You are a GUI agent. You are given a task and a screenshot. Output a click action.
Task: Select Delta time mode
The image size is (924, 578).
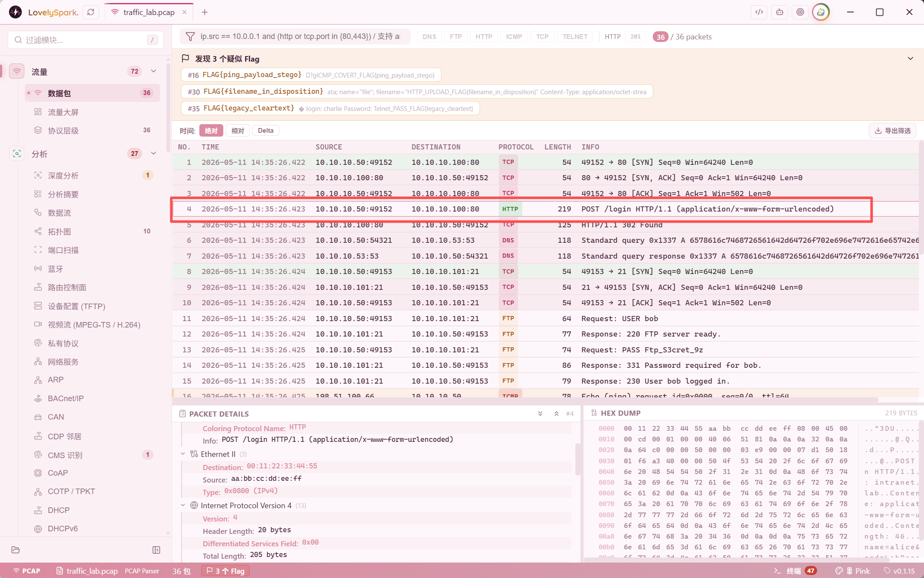click(x=265, y=131)
